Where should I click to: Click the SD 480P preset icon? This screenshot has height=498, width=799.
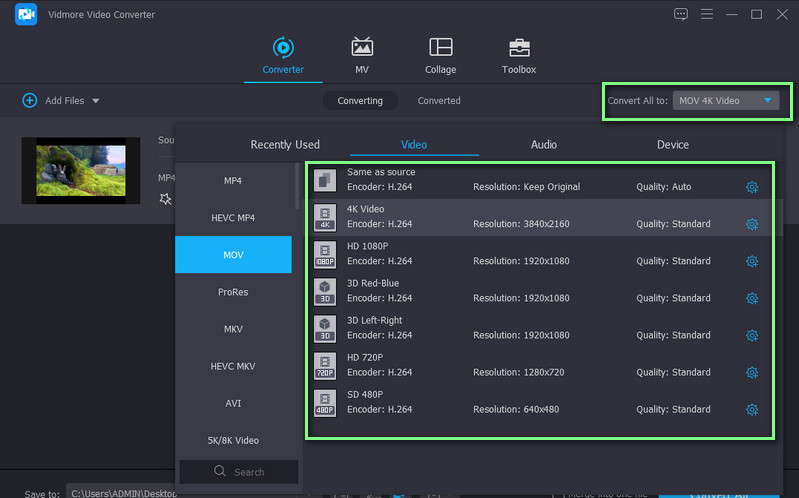(325, 403)
